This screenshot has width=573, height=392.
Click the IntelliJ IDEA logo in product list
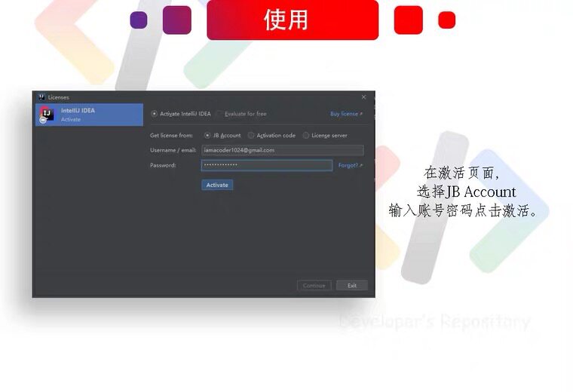tap(47, 114)
